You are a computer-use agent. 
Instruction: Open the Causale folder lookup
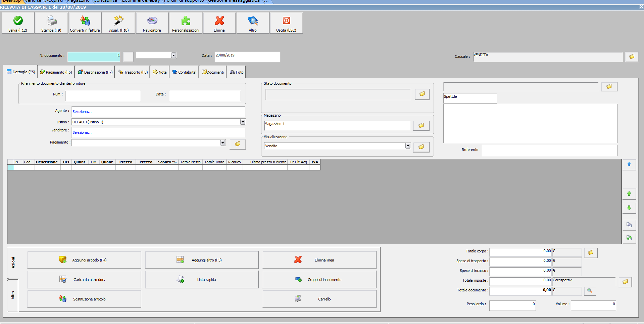coord(632,56)
